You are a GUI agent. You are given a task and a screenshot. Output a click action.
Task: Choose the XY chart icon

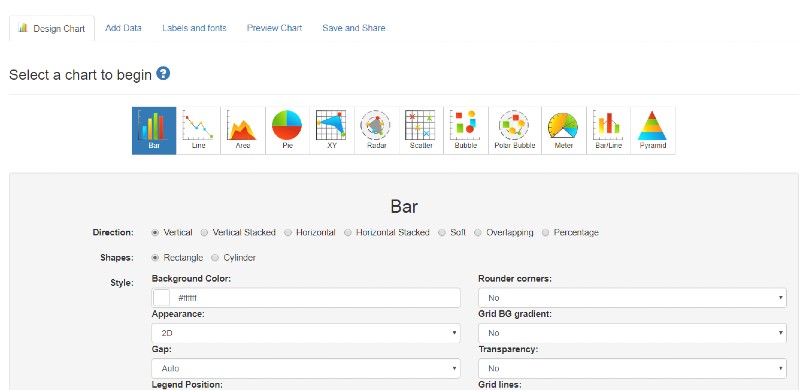[331, 130]
